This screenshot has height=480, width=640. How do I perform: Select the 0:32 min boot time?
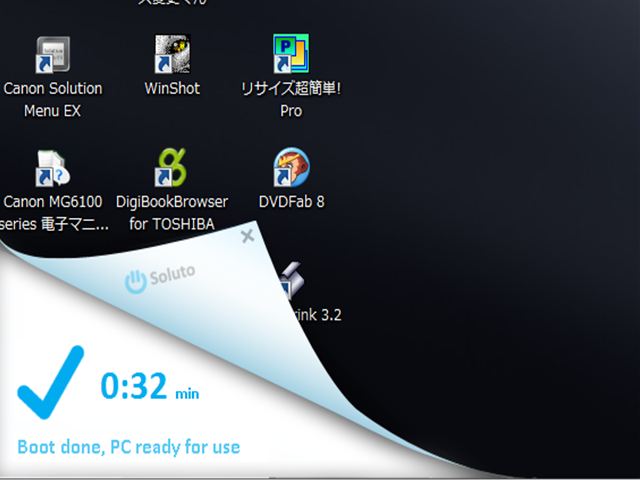(x=150, y=386)
